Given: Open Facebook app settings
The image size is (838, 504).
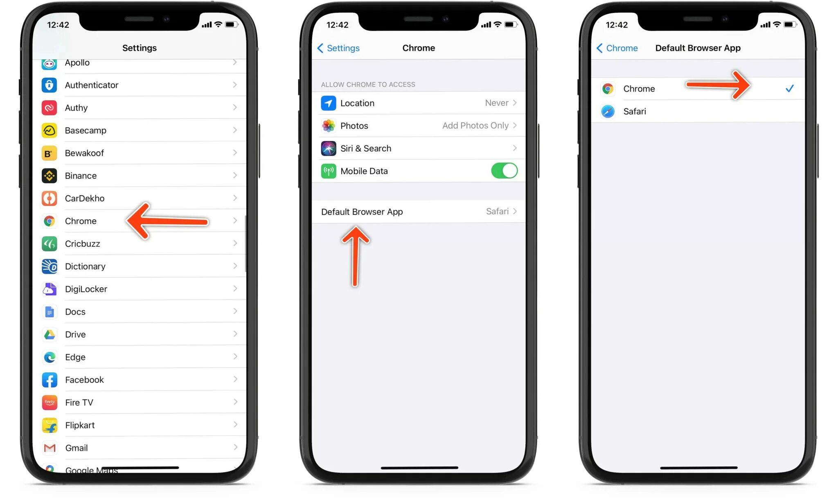Looking at the screenshot, I should (138, 380).
